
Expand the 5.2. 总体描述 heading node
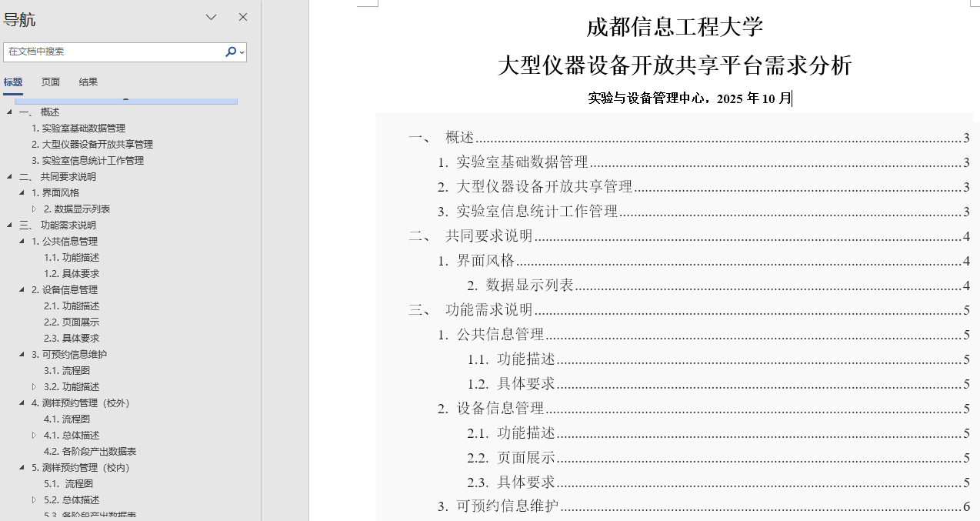[34, 500]
